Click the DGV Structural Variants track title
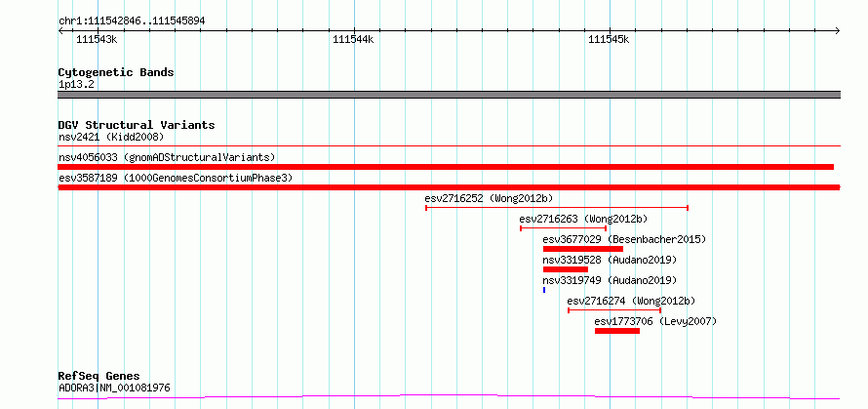Image resolution: width=868 pixels, height=409 pixels. [137, 125]
